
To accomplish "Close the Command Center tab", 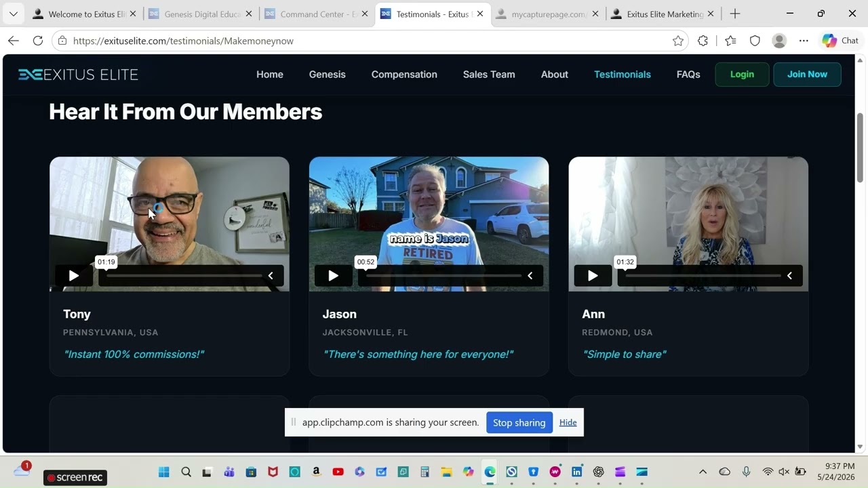I will tap(364, 14).
